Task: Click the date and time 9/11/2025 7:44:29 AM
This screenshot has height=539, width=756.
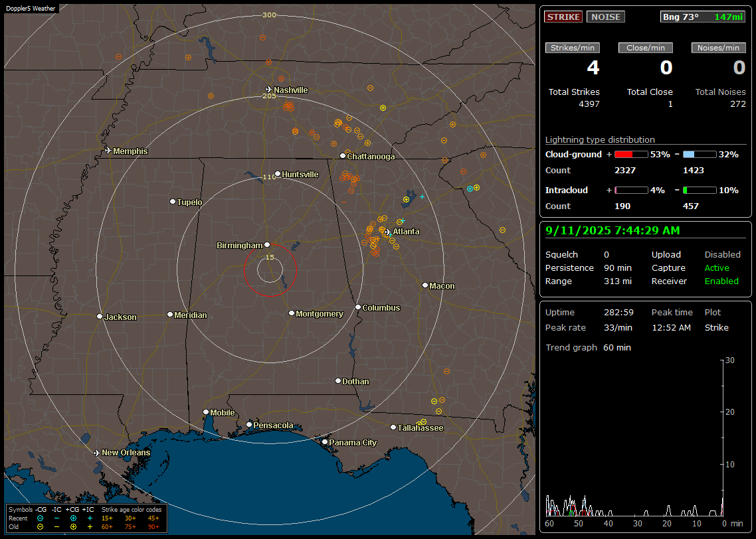Action: coord(613,231)
